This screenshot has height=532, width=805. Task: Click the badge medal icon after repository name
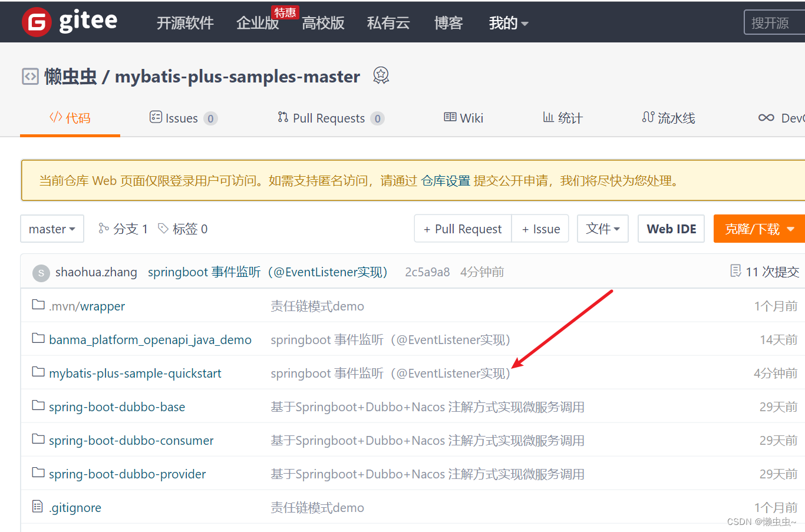tap(381, 75)
